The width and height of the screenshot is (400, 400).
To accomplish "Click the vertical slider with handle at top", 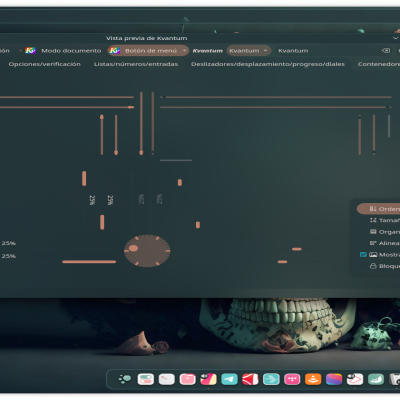I will pyautogui.click(x=102, y=135).
